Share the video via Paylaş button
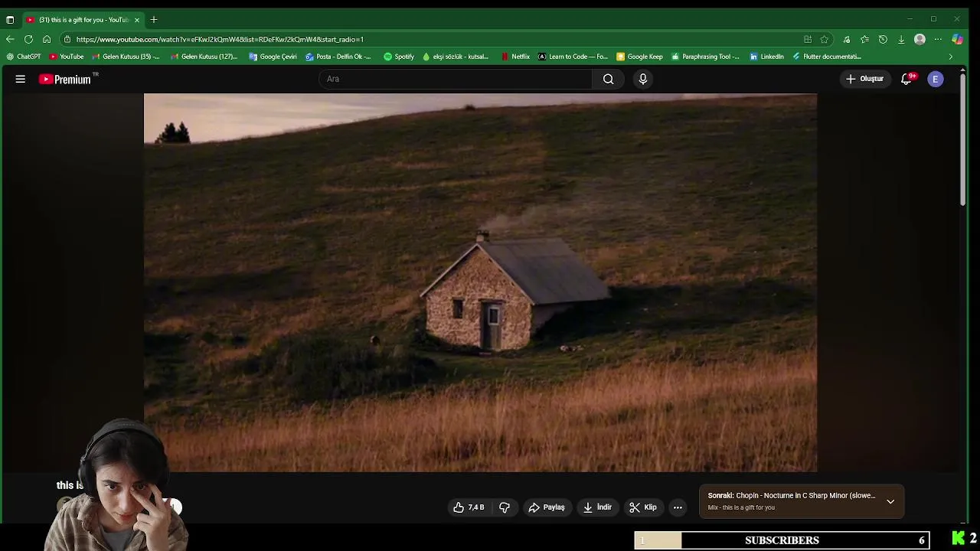Viewport: 980px width, 551px height. [547, 507]
